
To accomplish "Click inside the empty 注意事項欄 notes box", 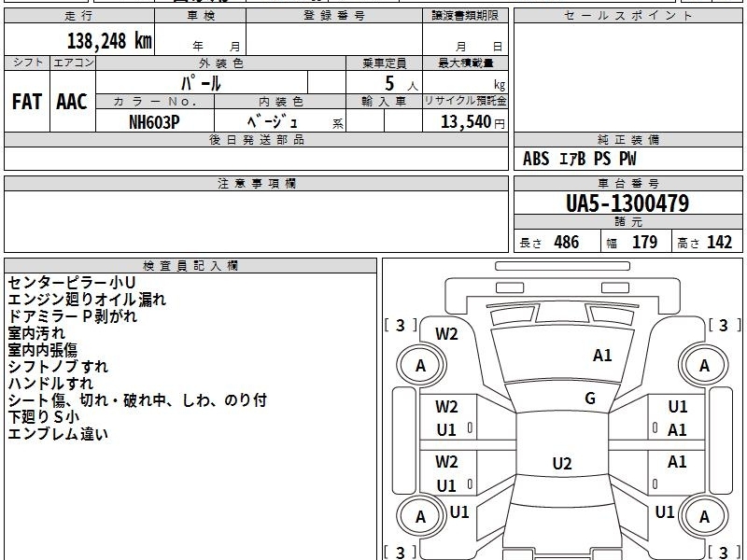I will [x=256, y=221].
